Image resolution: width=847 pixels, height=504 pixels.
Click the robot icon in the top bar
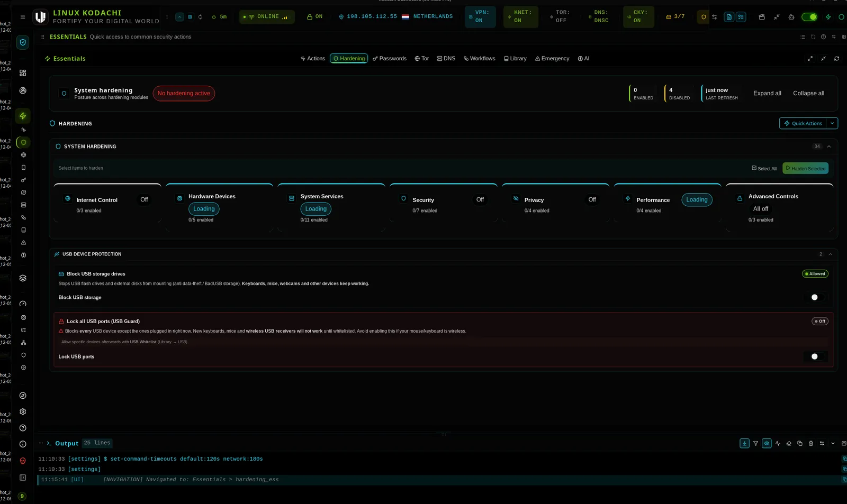791,17
